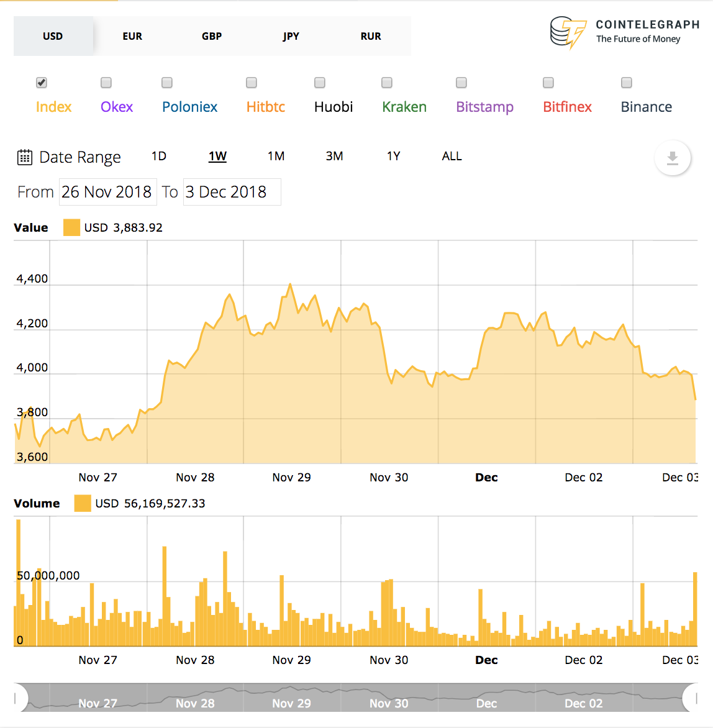
Task: Enable the Huobi checkbox
Action: 320,83
